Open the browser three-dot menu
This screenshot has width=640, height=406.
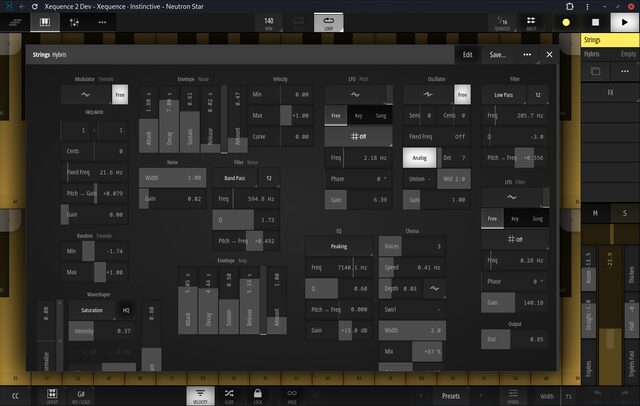click(587, 7)
